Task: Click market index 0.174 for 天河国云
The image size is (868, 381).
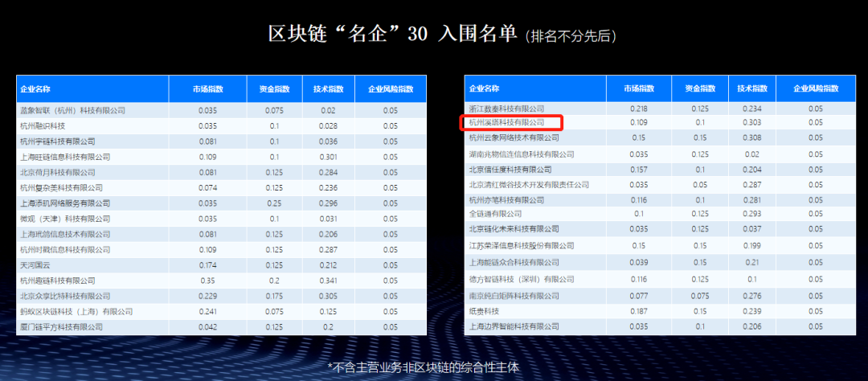Action: point(208,265)
